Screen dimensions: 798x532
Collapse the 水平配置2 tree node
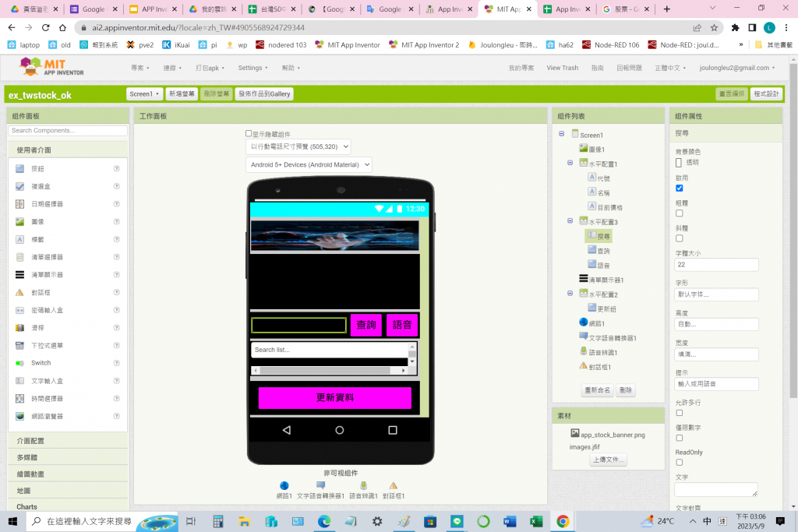click(570, 294)
